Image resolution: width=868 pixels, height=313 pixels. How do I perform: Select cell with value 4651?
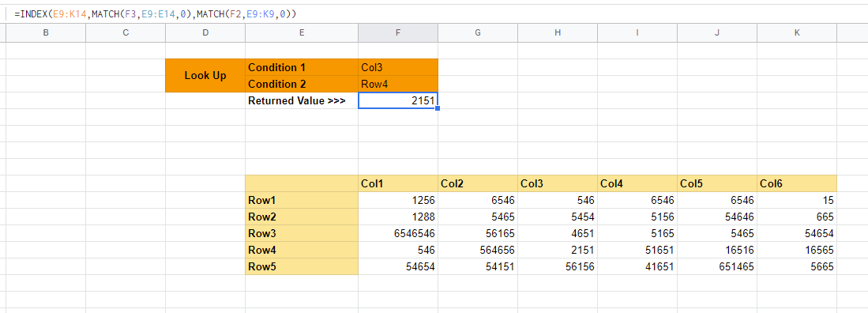tap(558, 233)
